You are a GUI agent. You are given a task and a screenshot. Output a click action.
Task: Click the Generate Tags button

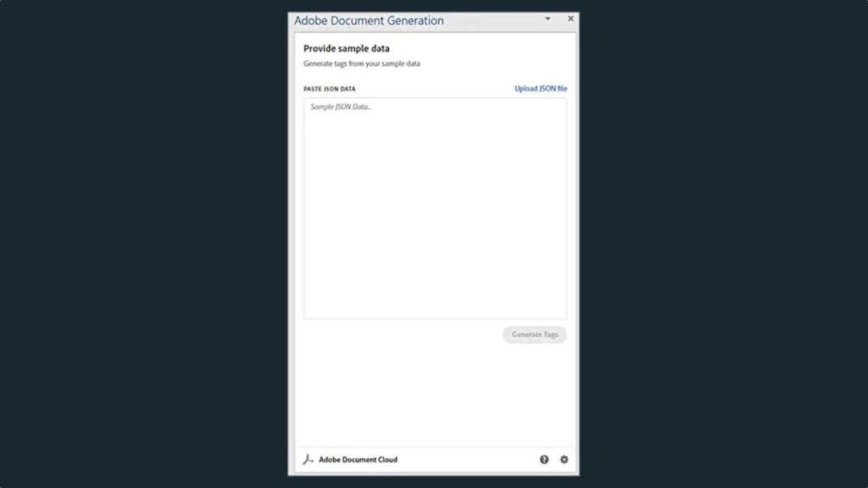pyautogui.click(x=535, y=335)
